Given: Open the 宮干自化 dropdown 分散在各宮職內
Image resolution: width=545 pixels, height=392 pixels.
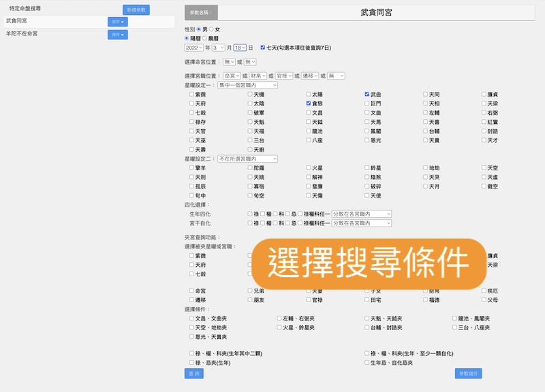Looking at the screenshot, I should click(x=362, y=223).
